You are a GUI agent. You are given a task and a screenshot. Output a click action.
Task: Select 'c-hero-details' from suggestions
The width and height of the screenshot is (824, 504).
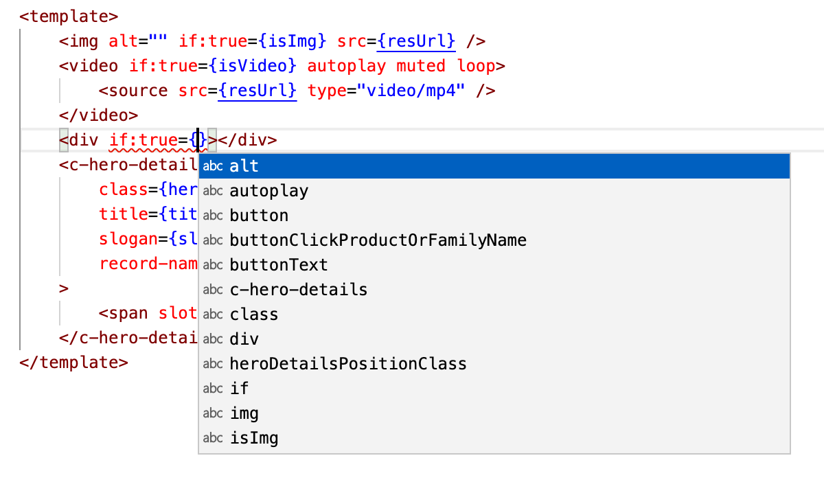pyautogui.click(x=494, y=290)
